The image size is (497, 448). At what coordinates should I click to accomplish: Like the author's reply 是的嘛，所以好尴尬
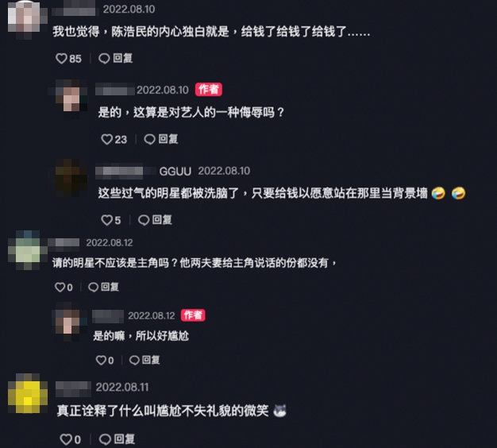pyautogui.click(x=101, y=360)
